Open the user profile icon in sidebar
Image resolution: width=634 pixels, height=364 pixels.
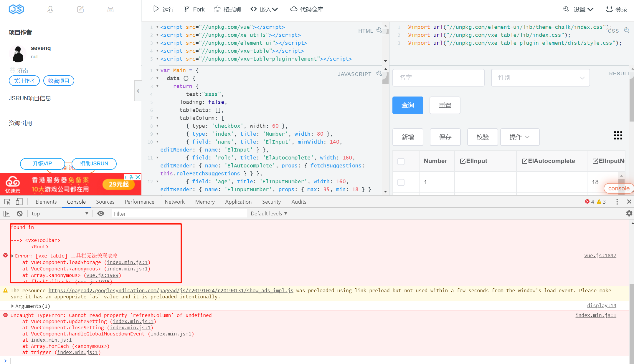[50, 9]
